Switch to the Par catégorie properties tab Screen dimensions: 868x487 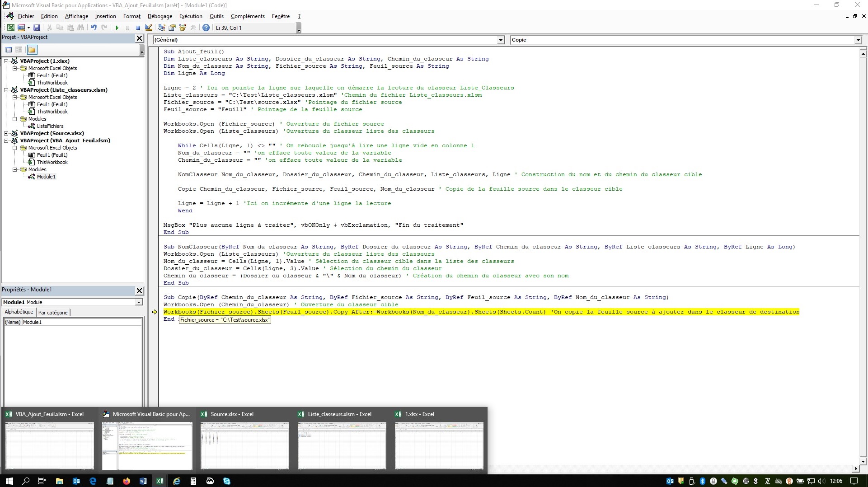coord(53,313)
